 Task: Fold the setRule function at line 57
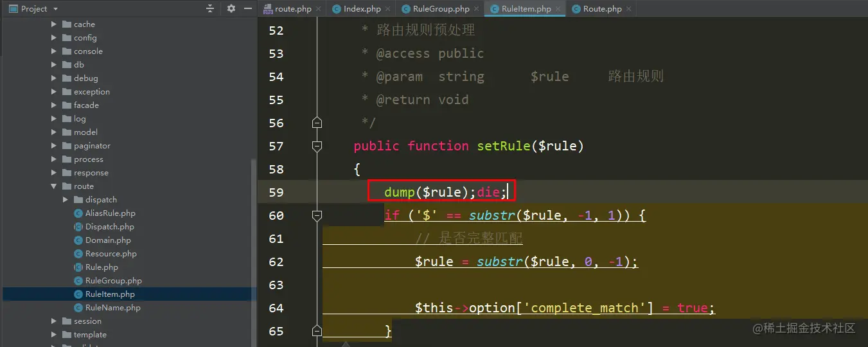point(316,146)
